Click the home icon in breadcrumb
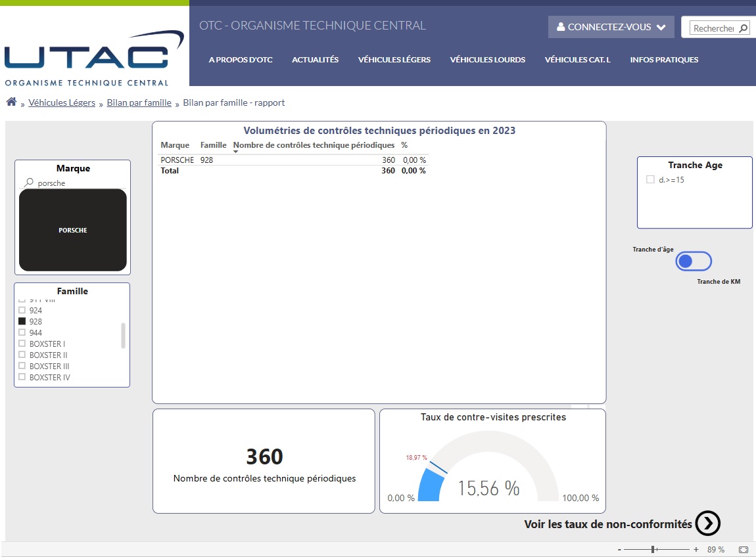 click(x=12, y=102)
